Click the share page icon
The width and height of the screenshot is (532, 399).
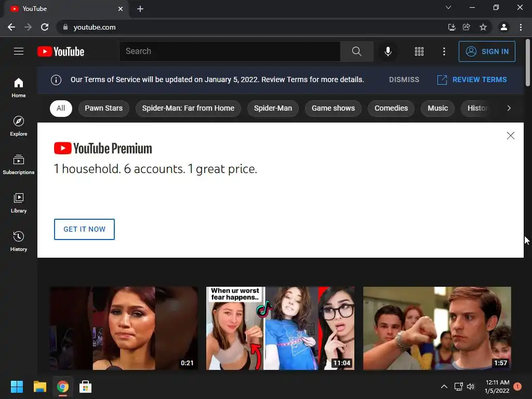[467, 27]
